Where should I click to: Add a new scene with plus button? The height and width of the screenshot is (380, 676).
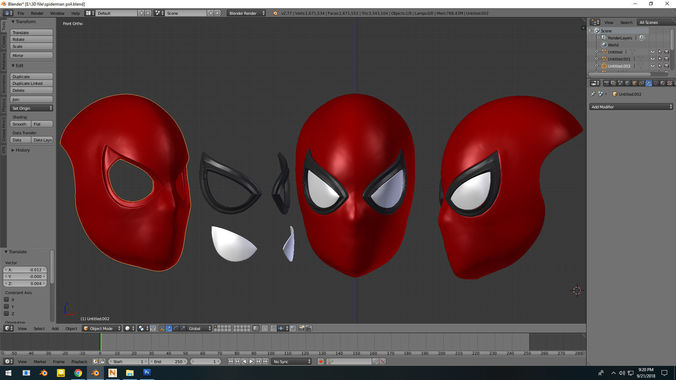point(211,13)
